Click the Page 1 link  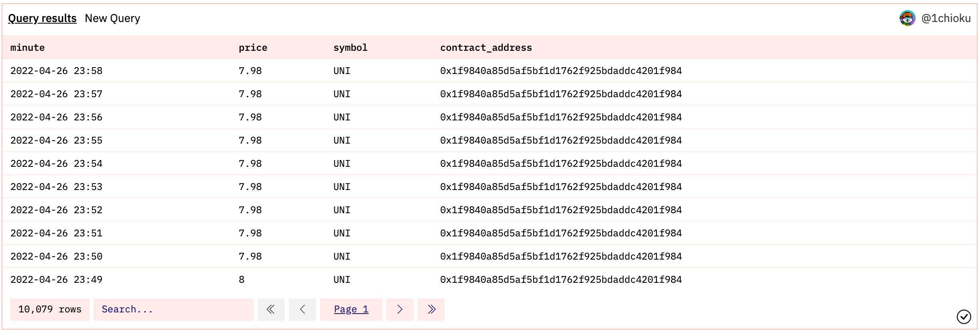[351, 310]
